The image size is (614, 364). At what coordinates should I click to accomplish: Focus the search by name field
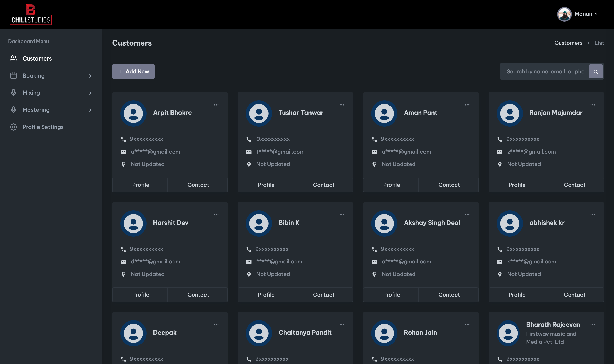point(545,71)
